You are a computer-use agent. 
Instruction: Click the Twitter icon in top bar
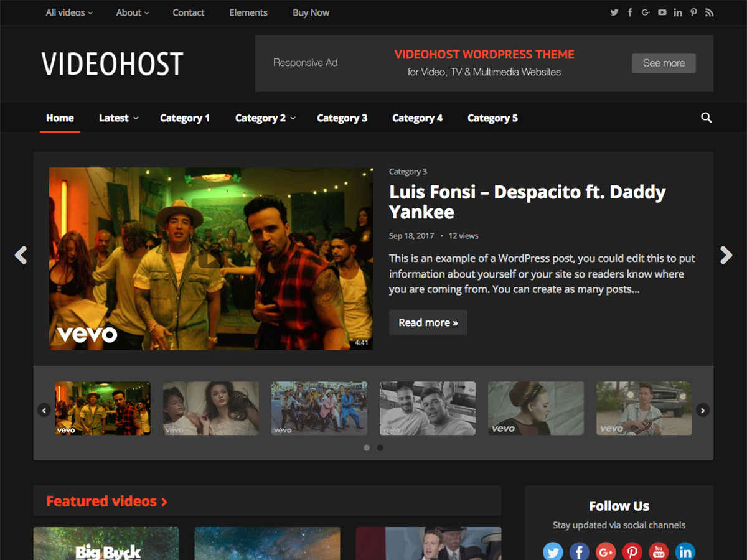coord(614,12)
